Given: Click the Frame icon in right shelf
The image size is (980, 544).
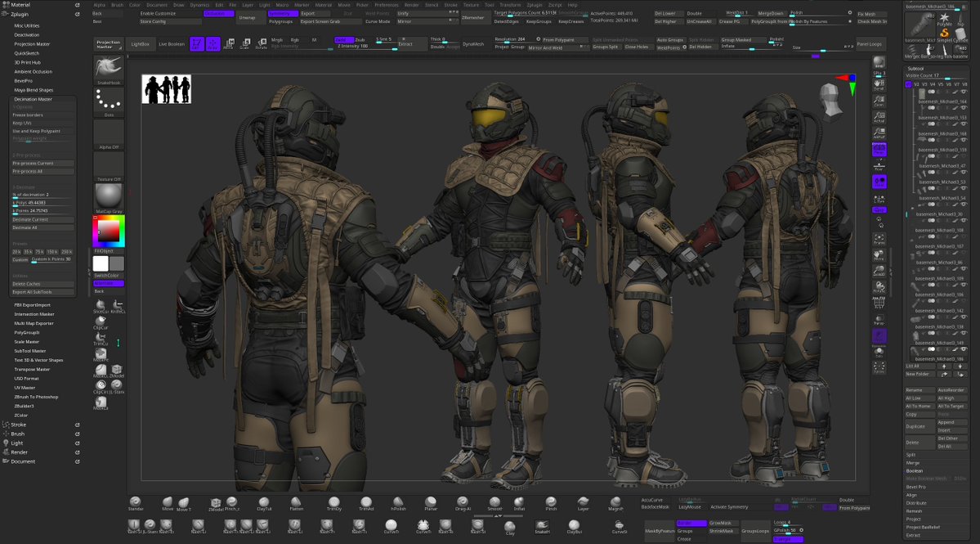Looking at the screenshot, I should pos(879,239).
